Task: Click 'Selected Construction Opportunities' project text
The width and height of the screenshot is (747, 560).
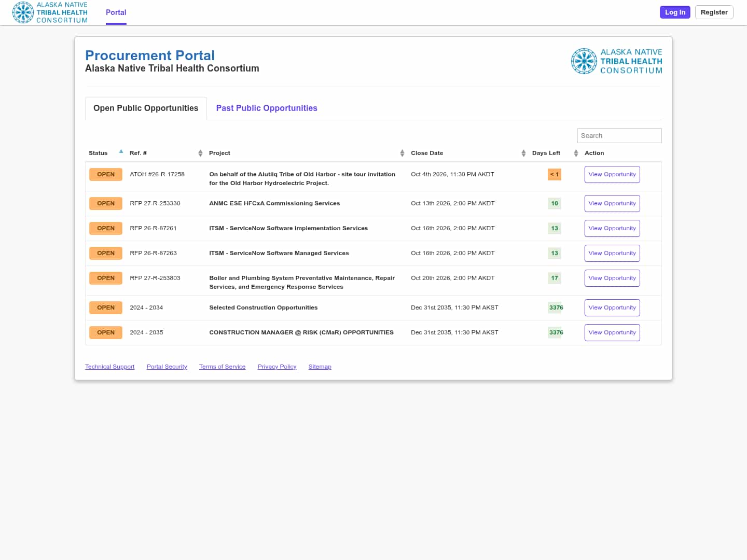Action: point(264,307)
